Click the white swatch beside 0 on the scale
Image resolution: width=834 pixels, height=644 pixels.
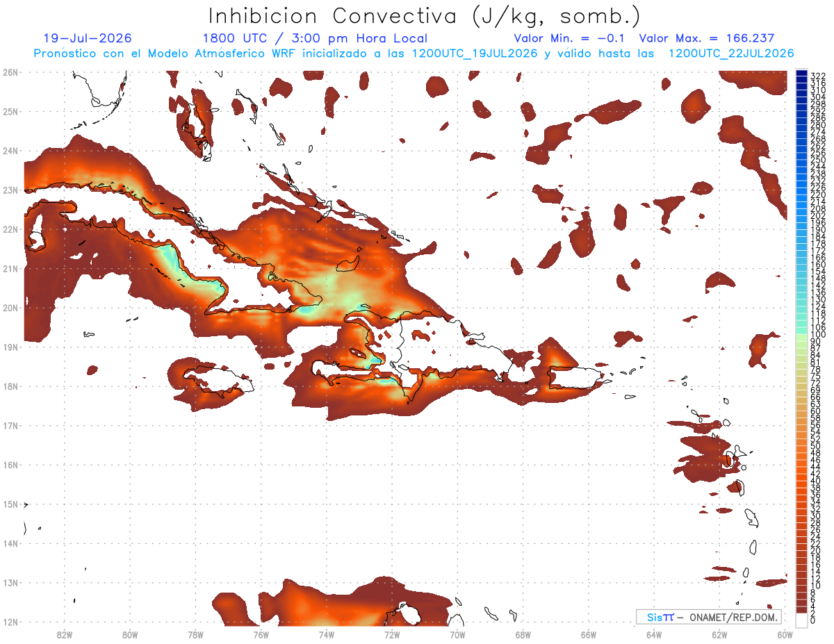(801, 620)
